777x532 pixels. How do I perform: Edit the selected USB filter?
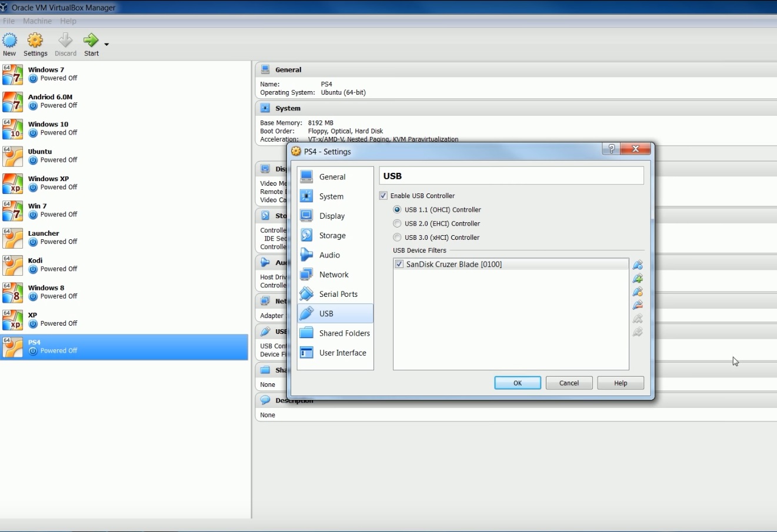point(638,292)
